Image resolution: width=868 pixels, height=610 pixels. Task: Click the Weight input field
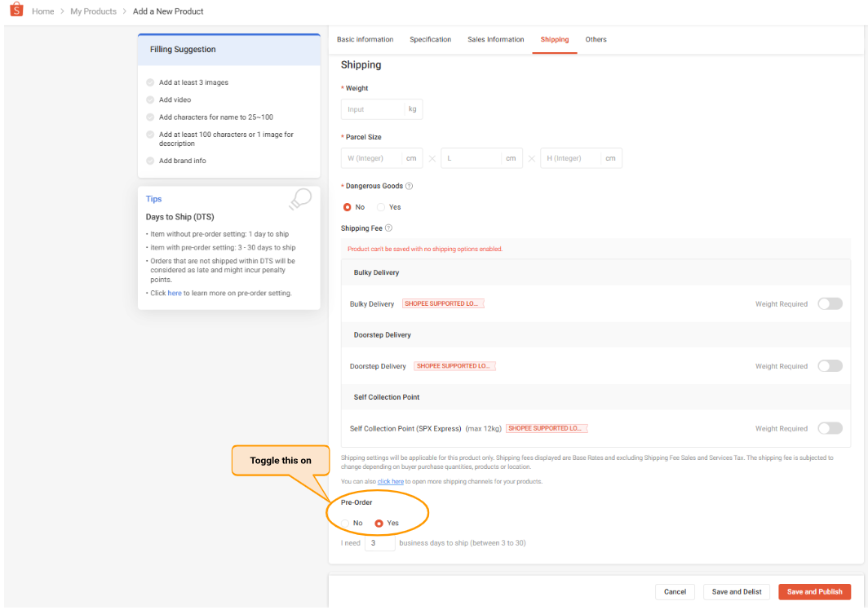(372, 109)
